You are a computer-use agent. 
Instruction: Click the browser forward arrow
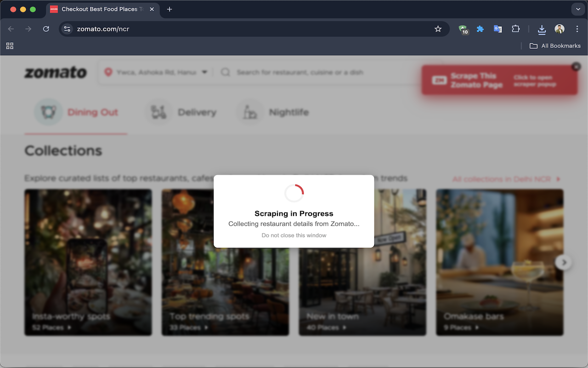(28, 29)
